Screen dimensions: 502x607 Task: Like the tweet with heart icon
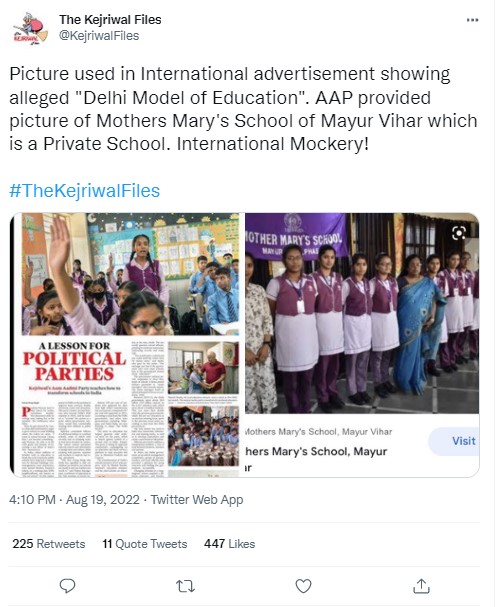(303, 586)
